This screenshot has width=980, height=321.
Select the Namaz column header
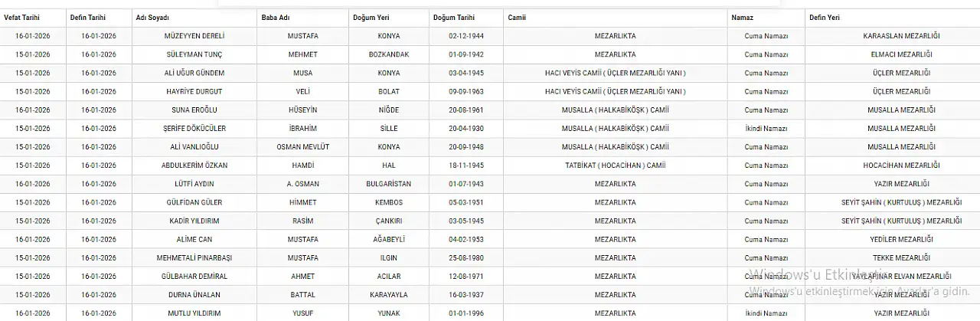click(743, 17)
